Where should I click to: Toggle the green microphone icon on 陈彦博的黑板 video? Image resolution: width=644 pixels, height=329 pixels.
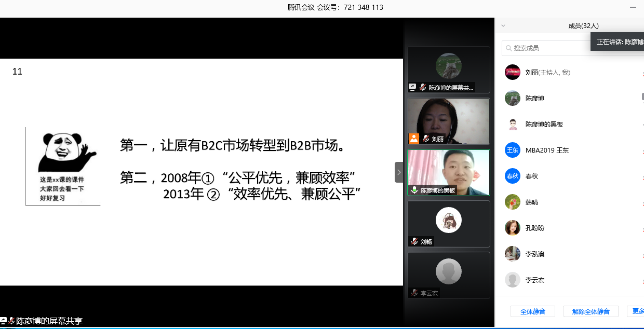414,190
